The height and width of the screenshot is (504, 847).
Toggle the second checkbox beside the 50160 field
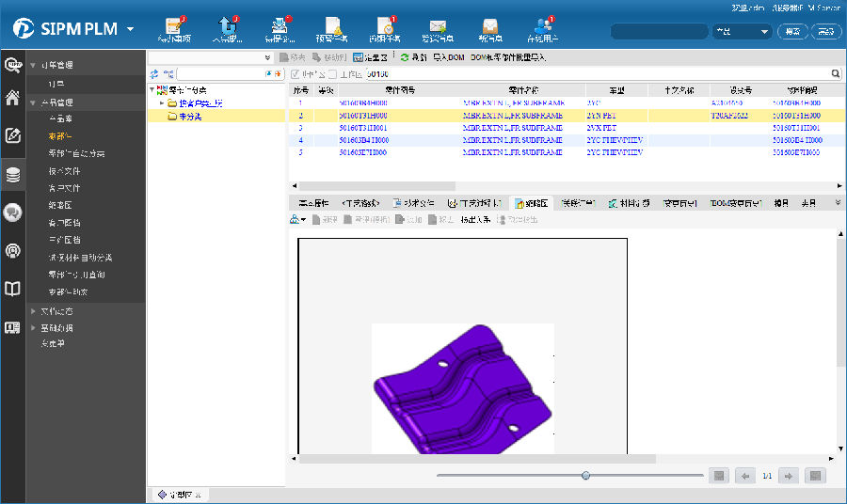click(332, 73)
